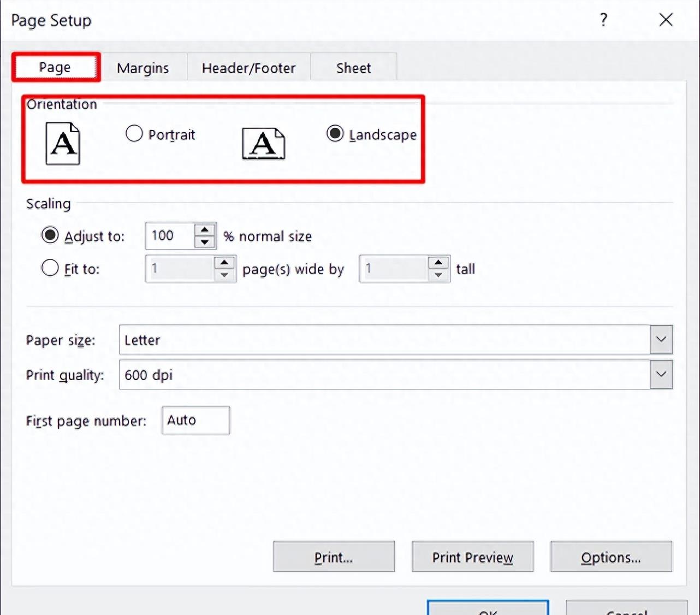Click the pages wide input field

[x=180, y=268]
